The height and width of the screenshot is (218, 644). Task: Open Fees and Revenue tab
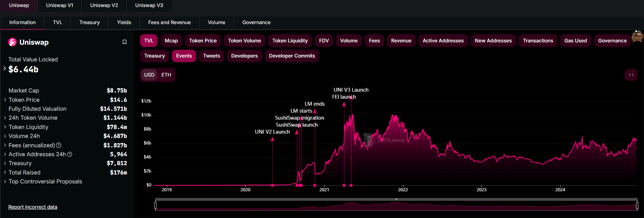click(x=169, y=23)
